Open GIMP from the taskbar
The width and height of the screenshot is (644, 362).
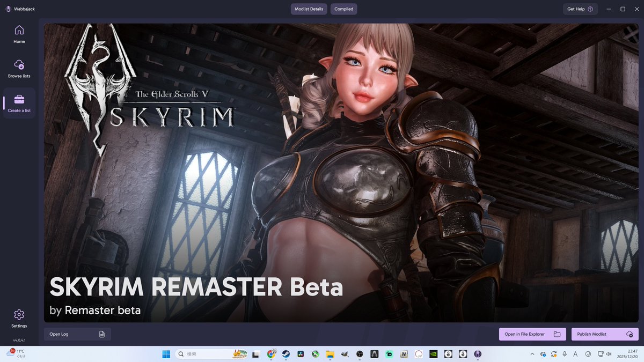[345, 354]
